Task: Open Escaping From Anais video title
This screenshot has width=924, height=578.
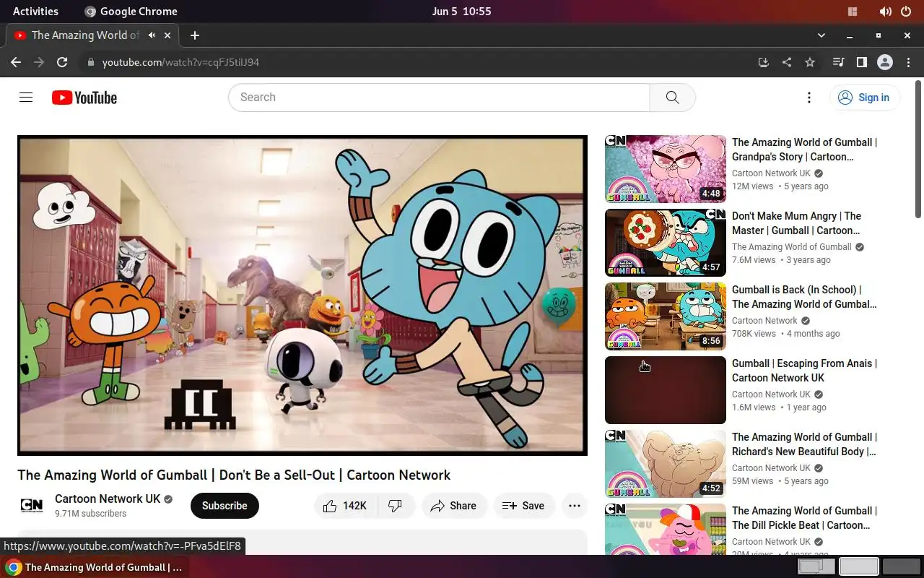Action: (x=804, y=371)
